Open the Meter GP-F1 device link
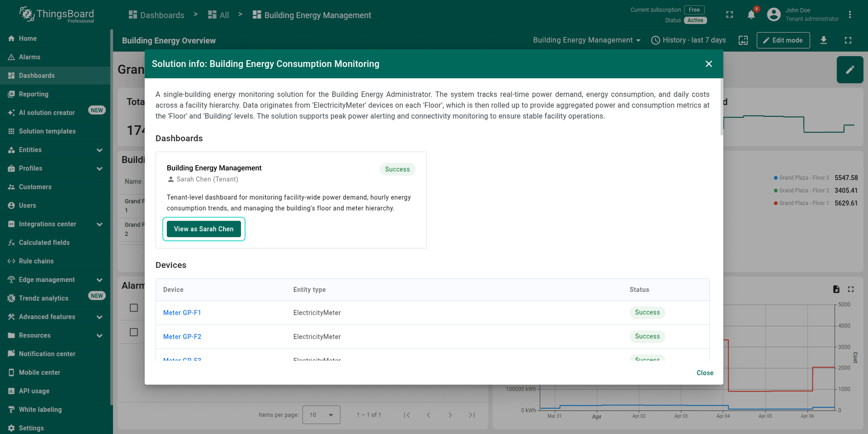This screenshot has width=868, height=434. click(x=182, y=313)
